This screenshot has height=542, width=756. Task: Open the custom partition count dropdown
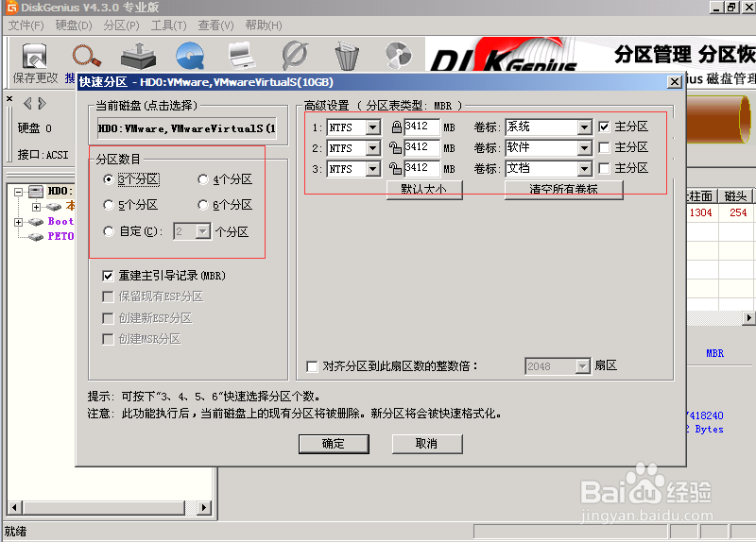pos(203,231)
